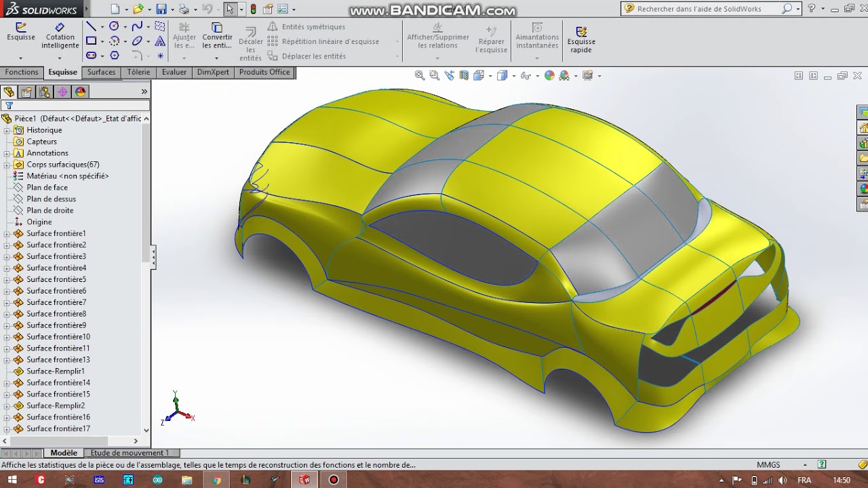Viewport: 868px width, 488px height.
Task: Switch to the Surfaces tab
Action: coord(101,73)
